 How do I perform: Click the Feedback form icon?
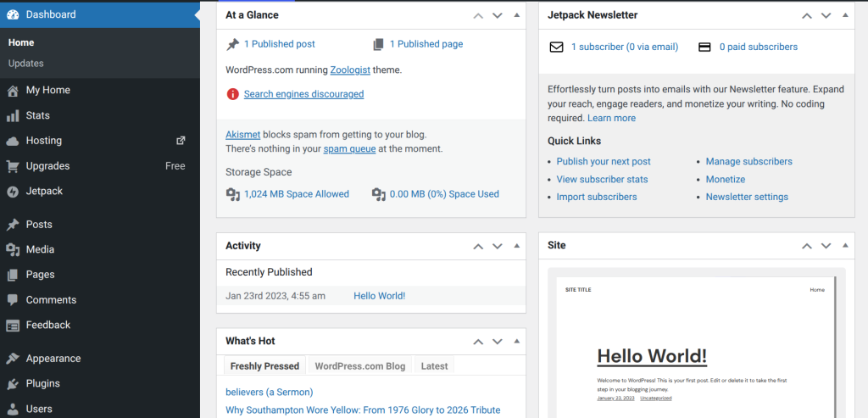click(x=13, y=326)
